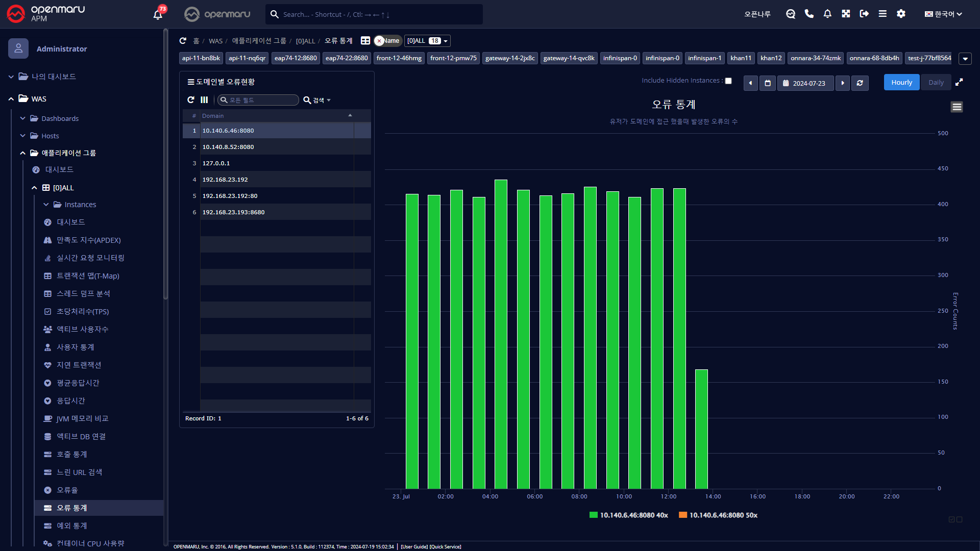Refresh the domain error list
Image resolution: width=980 pixels, height=551 pixels.
(x=191, y=100)
